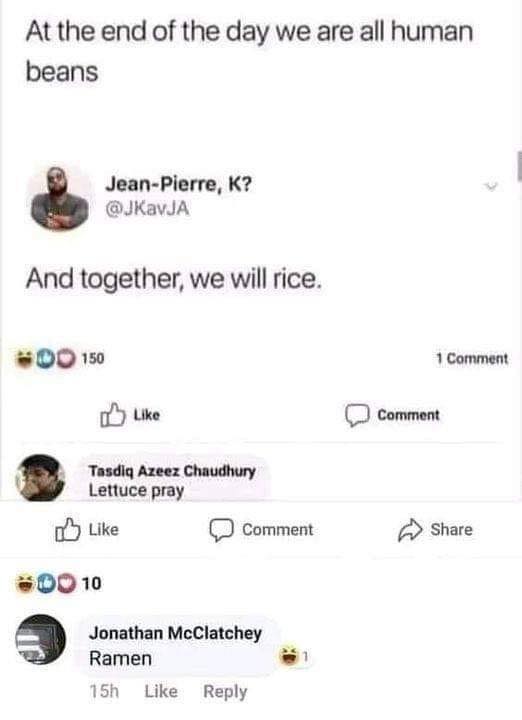The height and width of the screenshot is (720, 522).
Task: Click the thumbs-up icon in the lower action bar
Action: tap(67, 529)
